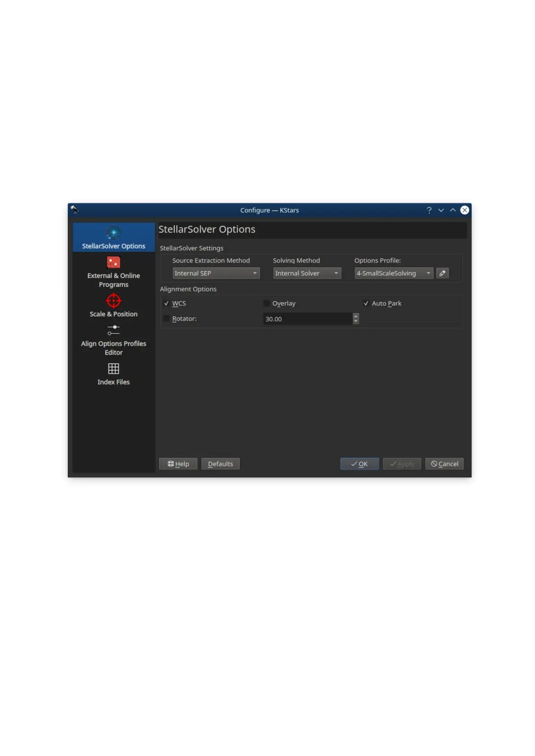Restore settings with the Defaults button
The width and height of the screenshot is (535, 756).
pyautogui.click(x=221, y=464)
